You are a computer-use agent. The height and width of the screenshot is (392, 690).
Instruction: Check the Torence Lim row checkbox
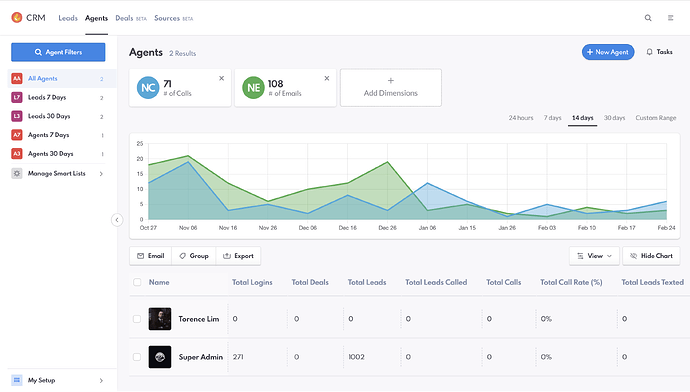point(137,319)
